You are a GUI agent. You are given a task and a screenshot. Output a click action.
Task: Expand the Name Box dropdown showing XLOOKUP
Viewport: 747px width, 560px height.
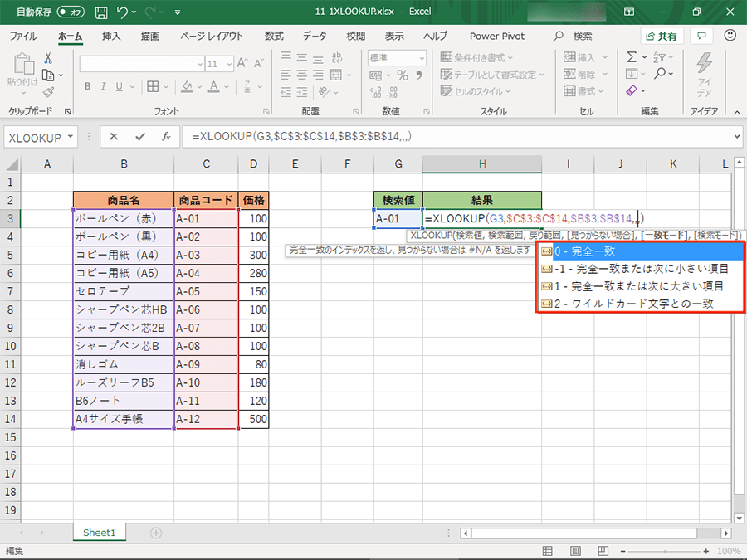[x=71, y=137]
